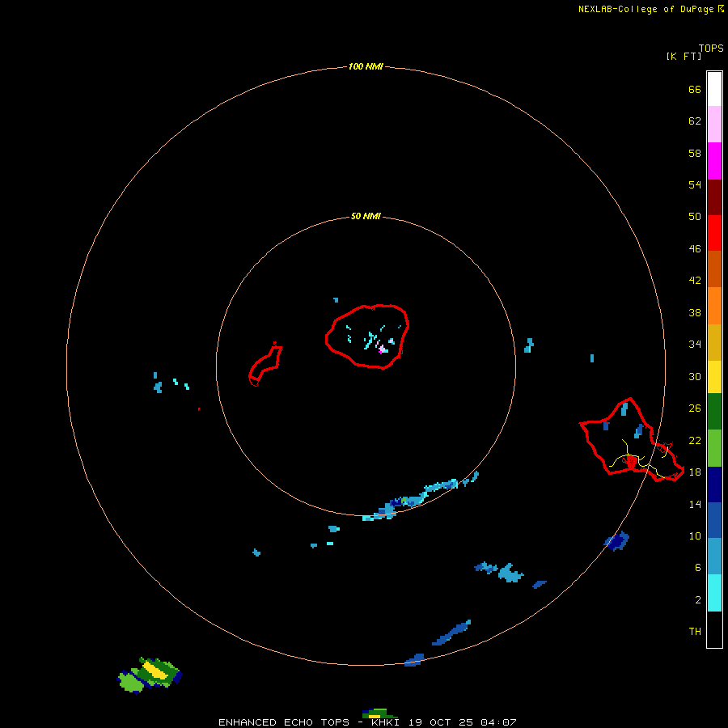728x728 pixels.
Task: Select the black TH threshold swatch
Action: point(714,629)
